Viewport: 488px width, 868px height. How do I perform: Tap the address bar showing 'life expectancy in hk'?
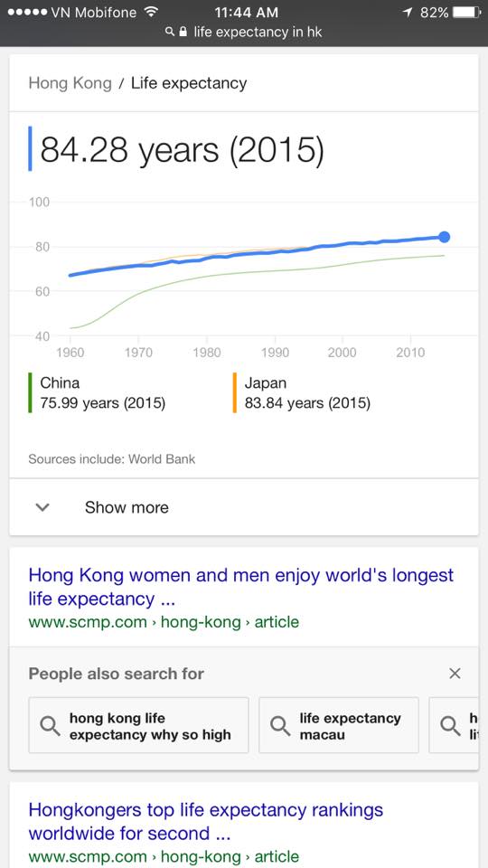[244, 33]
